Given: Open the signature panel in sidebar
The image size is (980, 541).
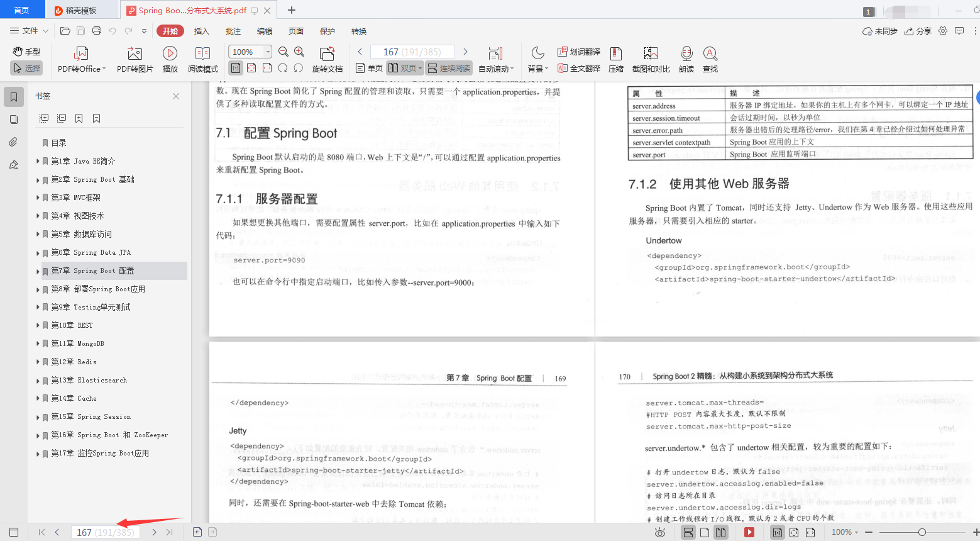Looking at the screenshot, I should click(x=14, y=165).
